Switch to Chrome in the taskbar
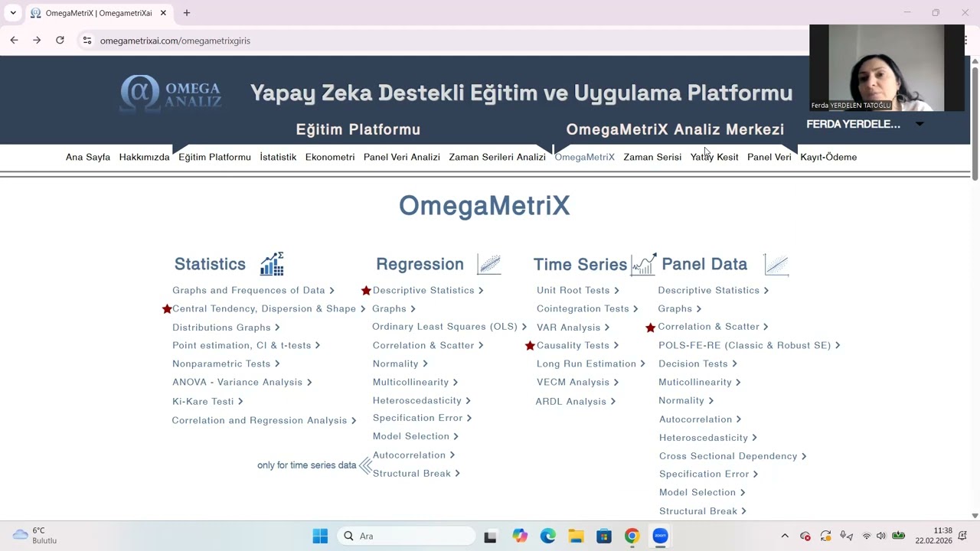The height and width of the screenshot is (551, 980). pos(632,536)
